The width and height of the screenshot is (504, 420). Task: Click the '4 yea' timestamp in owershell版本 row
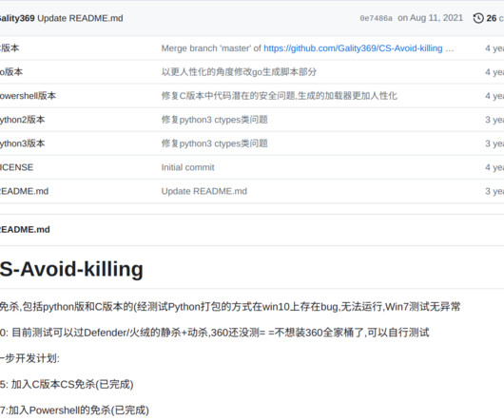(494, 96)
